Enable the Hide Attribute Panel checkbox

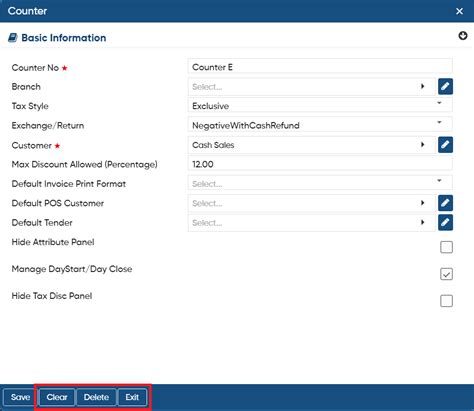(x=446, y=247)
